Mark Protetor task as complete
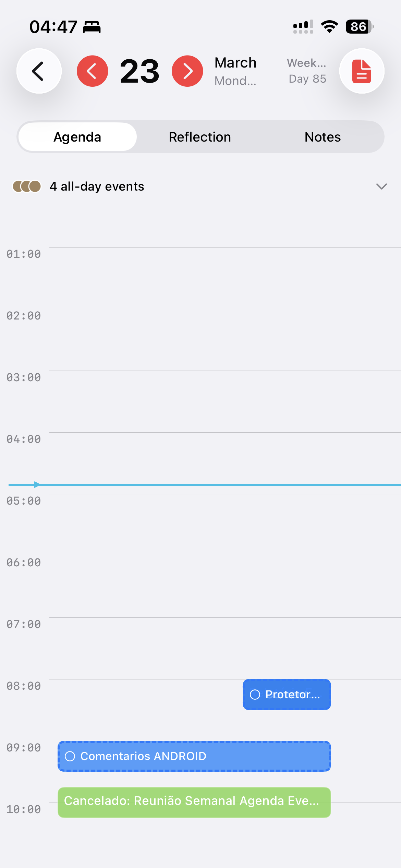Viewport: 401px width, 868px height. pos(255,695)
